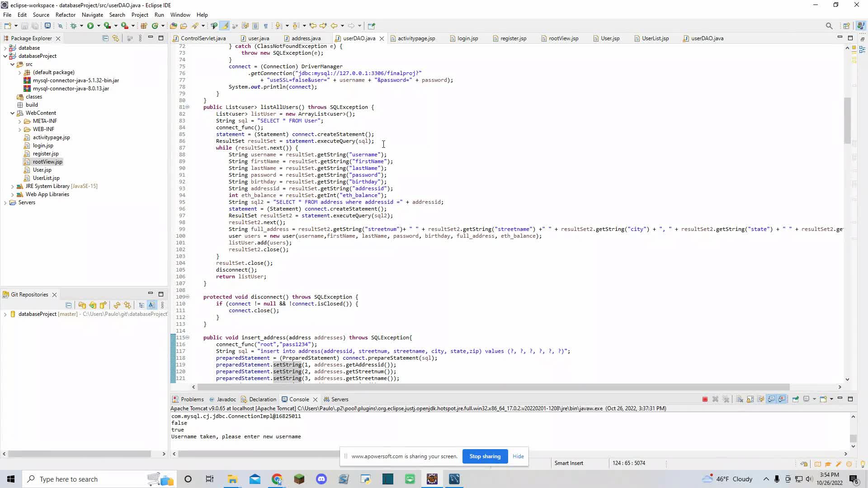This screenshot has height=488, width=868.
Task: Open the Refactor menu
Action: (x=65, y=14)
